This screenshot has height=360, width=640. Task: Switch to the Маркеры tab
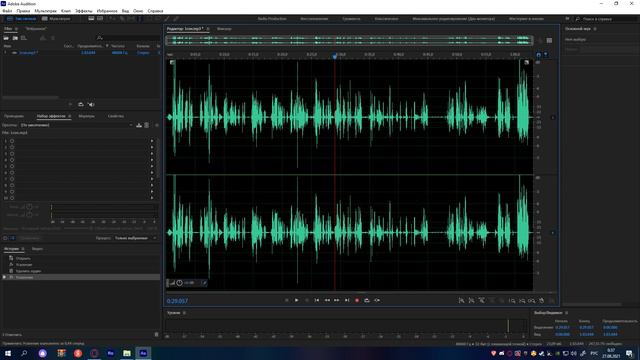point(87,116)
